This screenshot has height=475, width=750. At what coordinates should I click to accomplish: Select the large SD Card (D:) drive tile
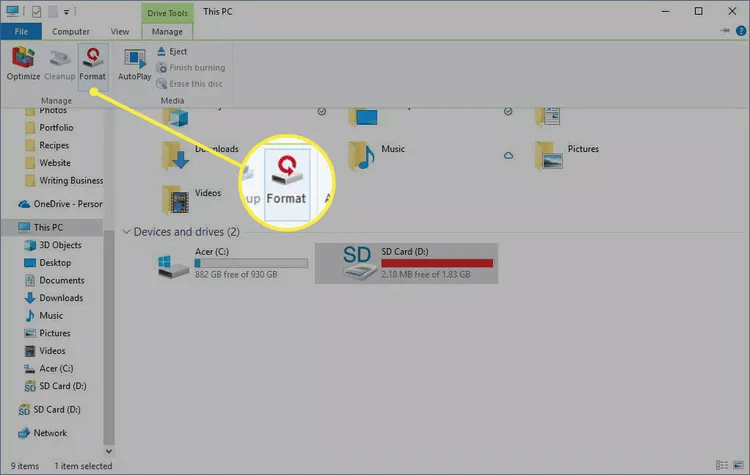click(405, 263)
